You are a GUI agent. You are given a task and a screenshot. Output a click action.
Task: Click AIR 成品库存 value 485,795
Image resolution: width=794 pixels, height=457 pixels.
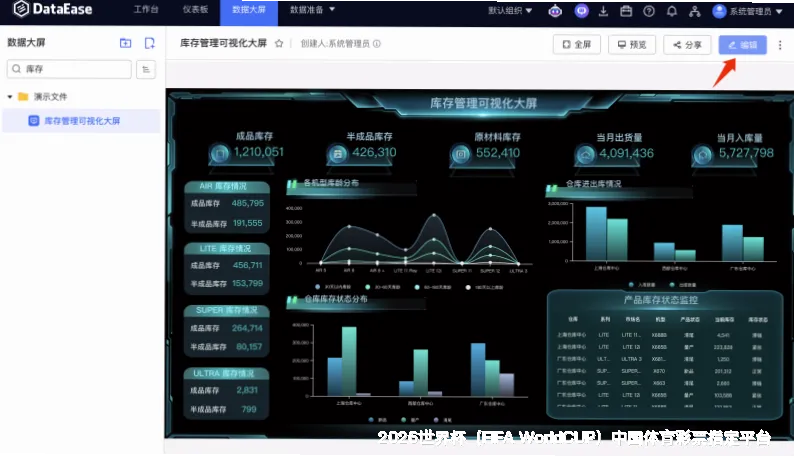[x=248, y=203]
